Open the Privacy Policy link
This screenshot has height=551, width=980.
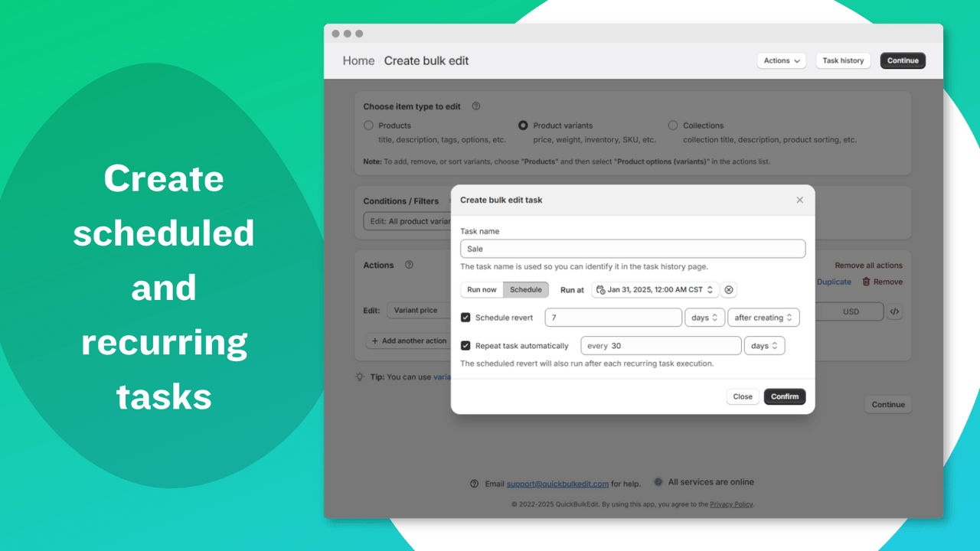(x=731, y=504)
